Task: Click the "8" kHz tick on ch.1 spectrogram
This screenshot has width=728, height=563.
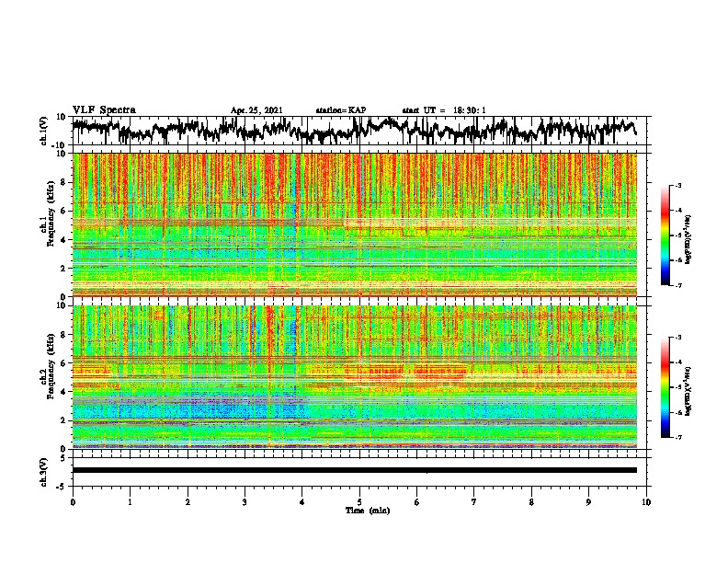Action: (64, 182)
